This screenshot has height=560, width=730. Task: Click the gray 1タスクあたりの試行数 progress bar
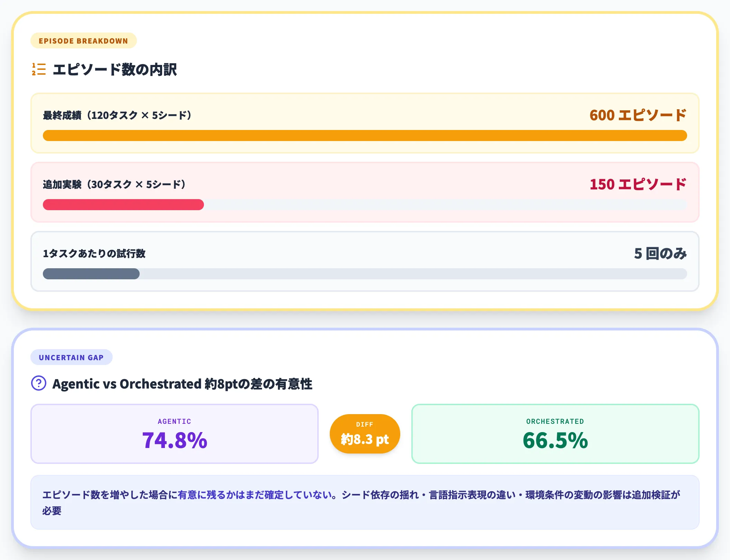(91, 274)
